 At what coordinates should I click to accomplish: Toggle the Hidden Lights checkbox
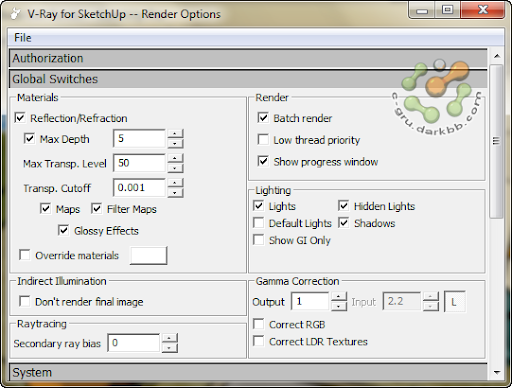343,206
